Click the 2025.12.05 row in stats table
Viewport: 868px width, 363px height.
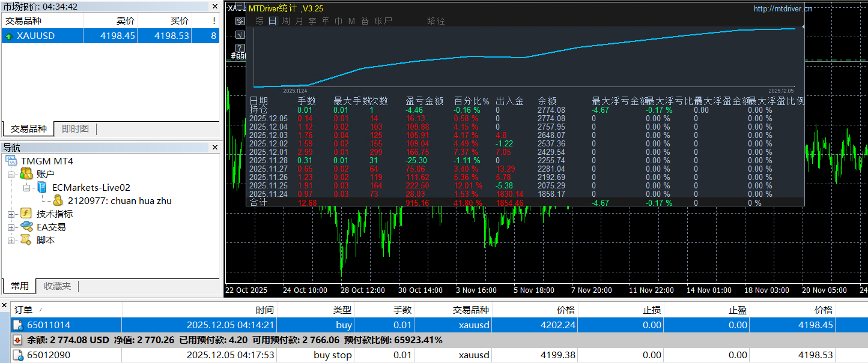526,118
